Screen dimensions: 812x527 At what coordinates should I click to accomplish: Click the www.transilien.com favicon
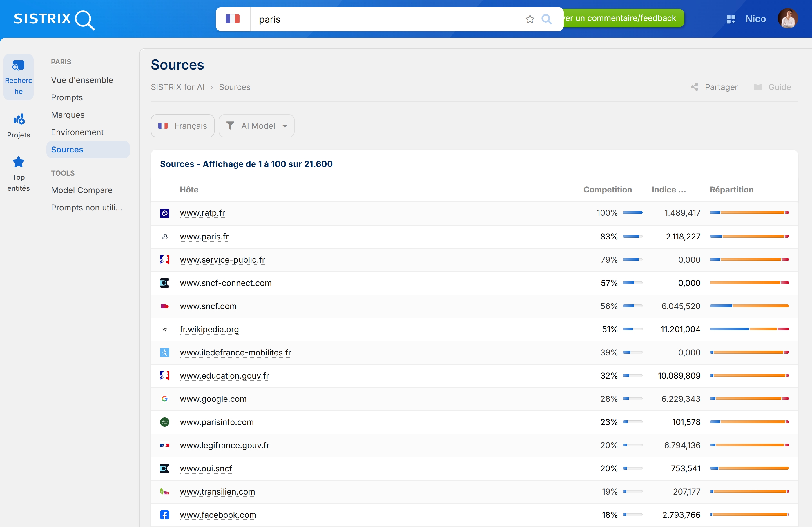pos(165,492)
